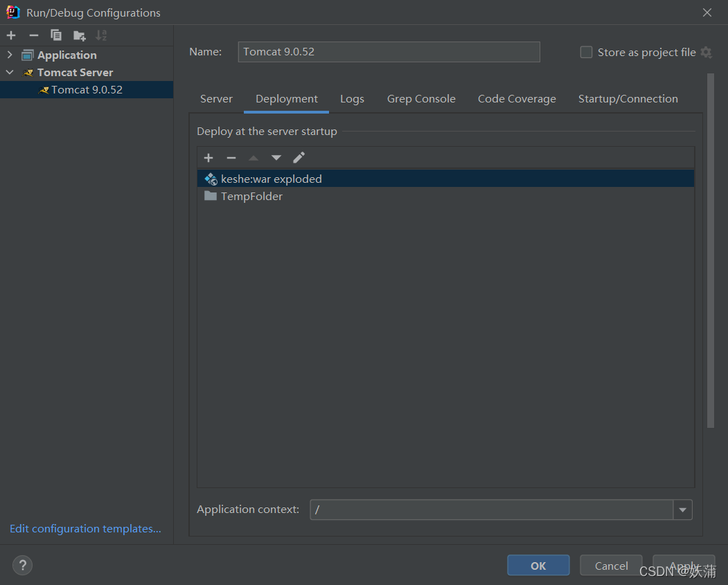Image resolution: width=728 pixels, height=585 pixels.
Task: Open the Logs tab
Action: click(x=352, y=99)
